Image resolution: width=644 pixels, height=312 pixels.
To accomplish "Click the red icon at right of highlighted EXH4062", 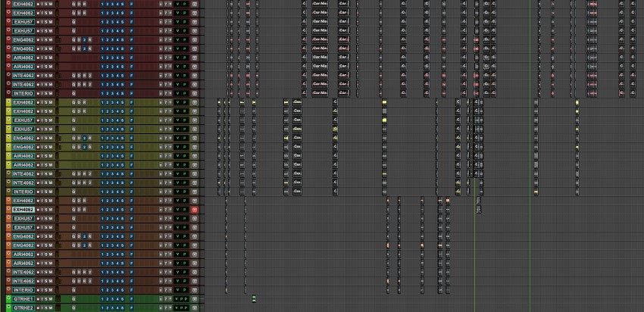I will 195,209.
